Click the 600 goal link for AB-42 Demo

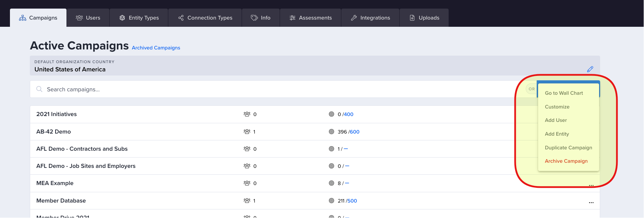click(355, 132)
